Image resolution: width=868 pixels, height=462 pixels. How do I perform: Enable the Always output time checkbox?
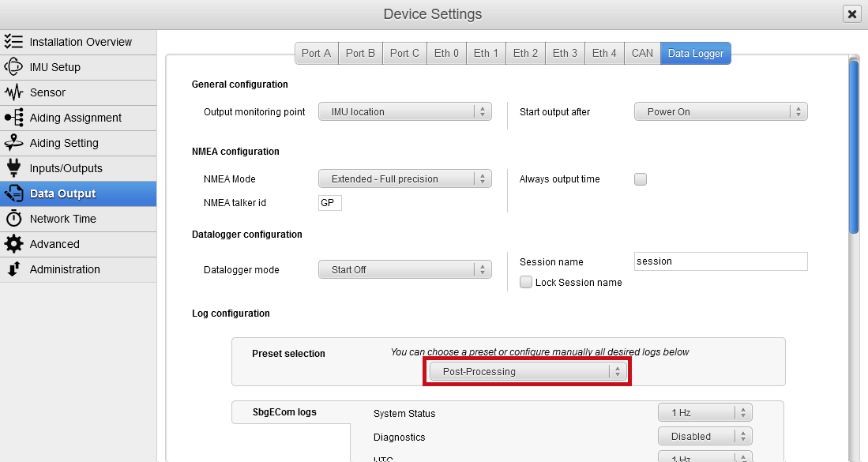click(x=641, y=179)
